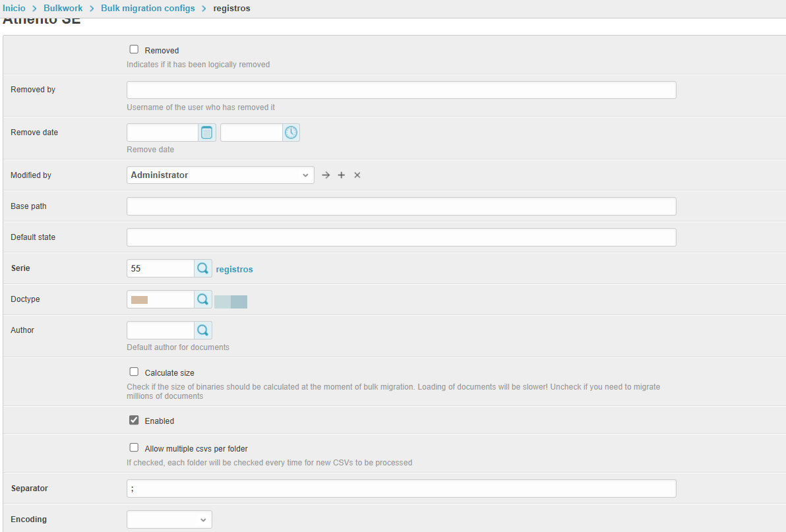Open Bulk migration configs breadcrumb link

pyautogui.click(x=148, y=8)
